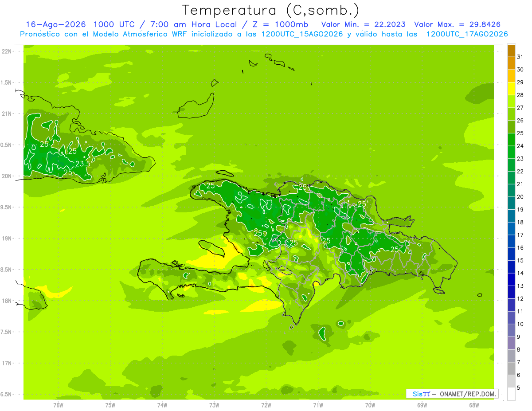Click the legend value '18'
Image resolution: width=532 pixels, height=411 pixels.
(x=520, y=222)
